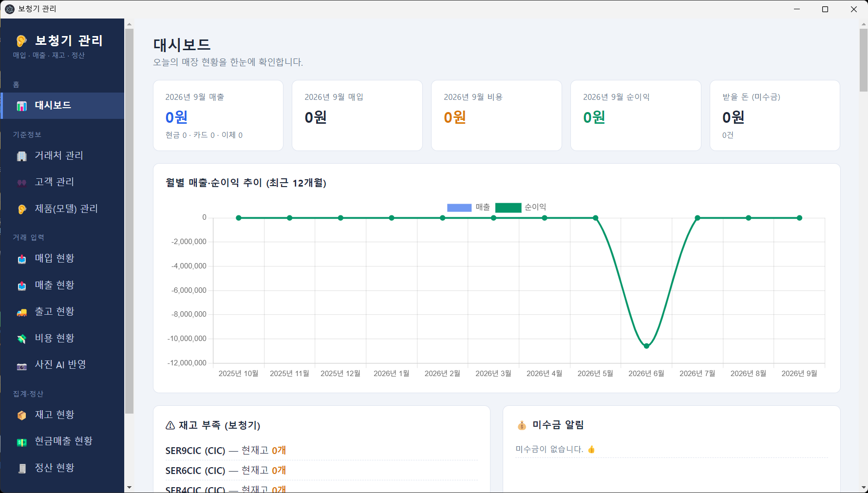The width and height of the screenshot is (868, 493).
Task: Click the ear logo icon beside 보청기 관리
Action: click(21, 41)
